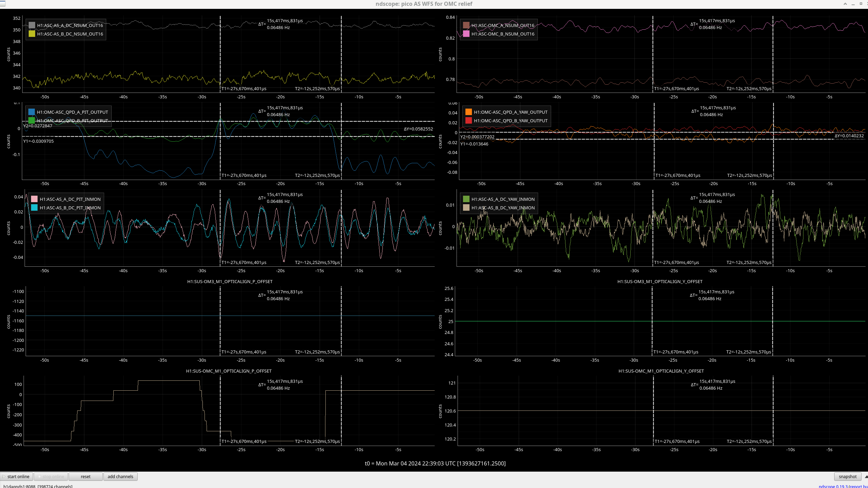Click the start online play icon
Image resolution: width=868 pixels, height=488 pixels.
(4, 476)
